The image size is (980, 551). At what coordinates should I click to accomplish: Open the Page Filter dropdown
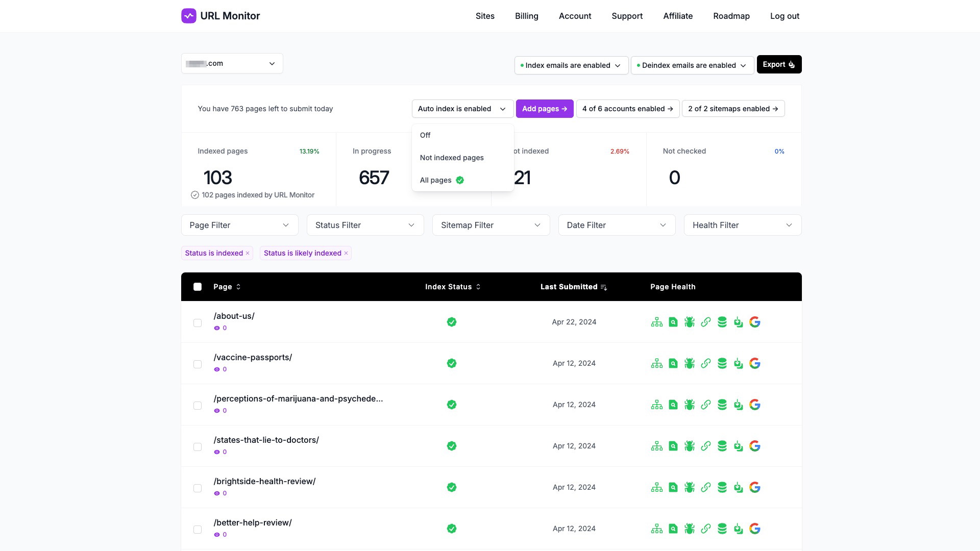point(239,224)
